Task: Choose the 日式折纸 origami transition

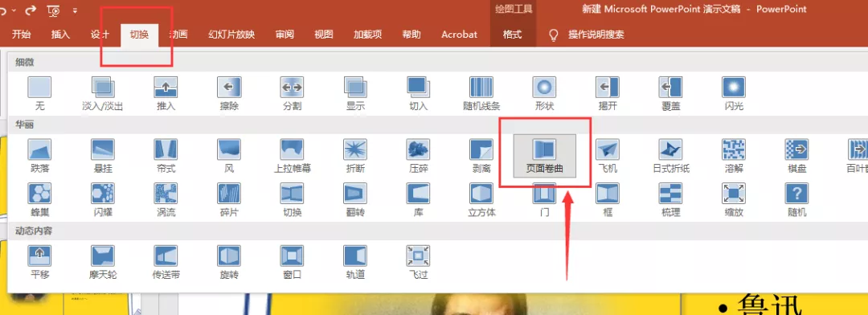Action: pos(670,156)
